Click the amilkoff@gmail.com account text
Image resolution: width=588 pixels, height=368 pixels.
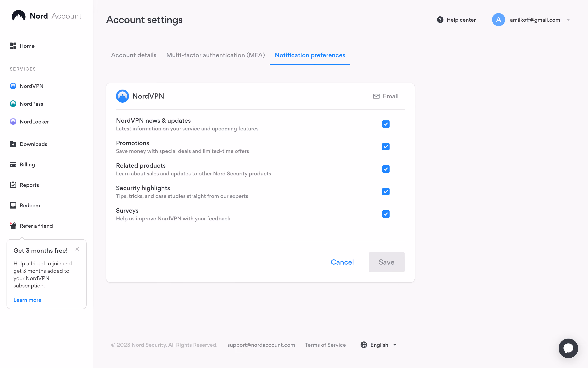[x=535, y=20]
